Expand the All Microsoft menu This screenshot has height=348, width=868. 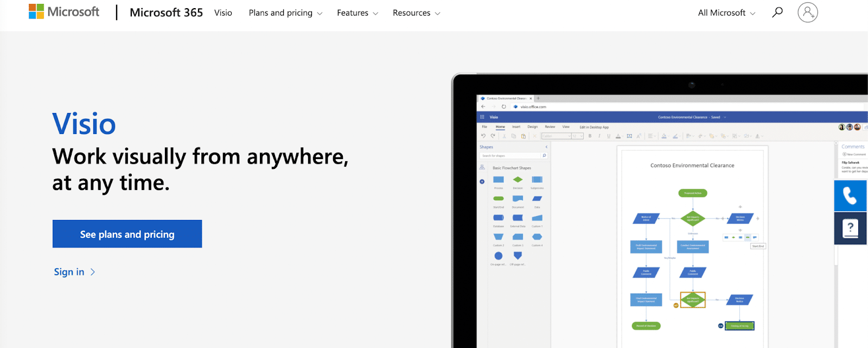tap(726, 12)
